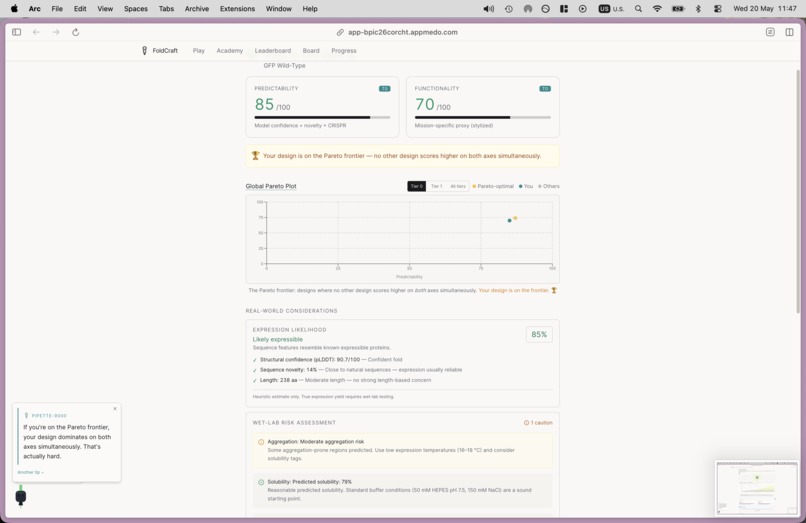Open Spotlight search magnifier
This screenshot has height=523, width=806.
tap(638, 9)
